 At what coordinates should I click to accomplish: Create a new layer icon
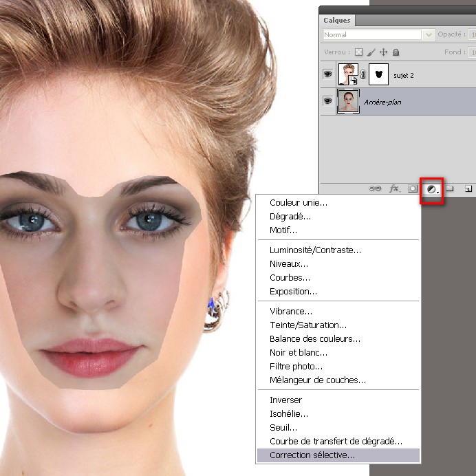(x=468, y=189)
